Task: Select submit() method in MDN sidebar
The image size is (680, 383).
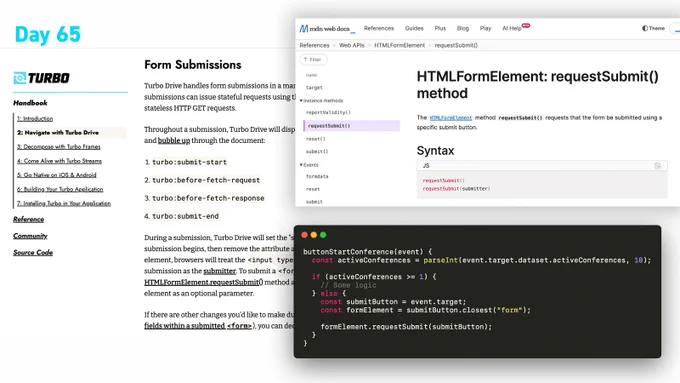Action: [x=317, y=151]
